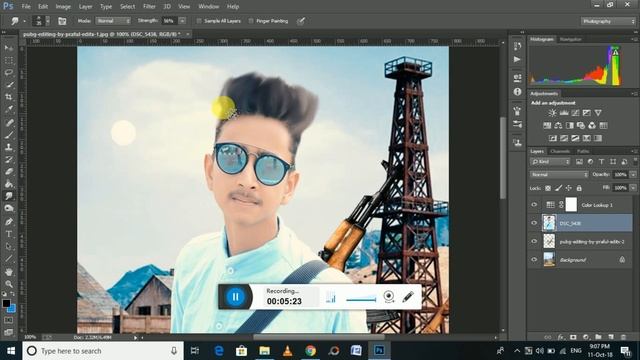Click the recorder pencil annotation button
640x360 pixels.
(408, 297)
